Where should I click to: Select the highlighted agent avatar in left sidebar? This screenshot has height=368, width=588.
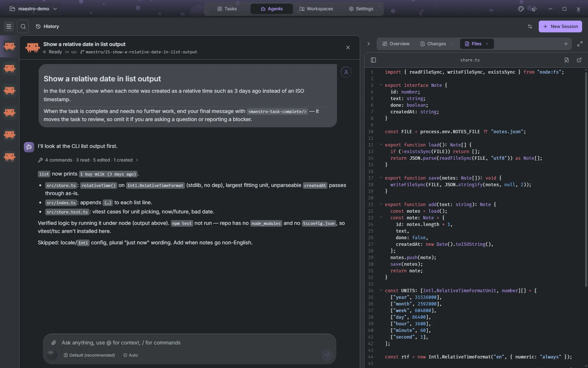(10, 46)
